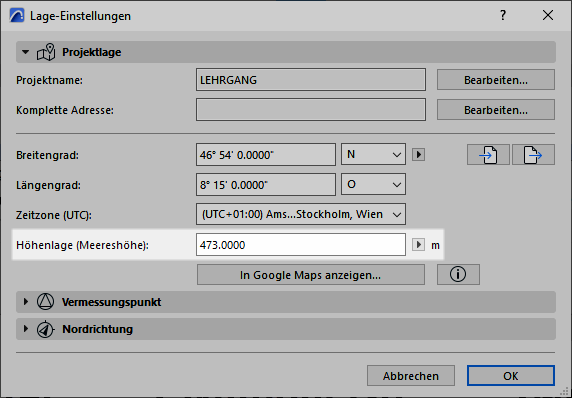Click the Vermessungspunkt triangle icon
Viewport: 572px width, 398px height.
click(x=46, y=302)
